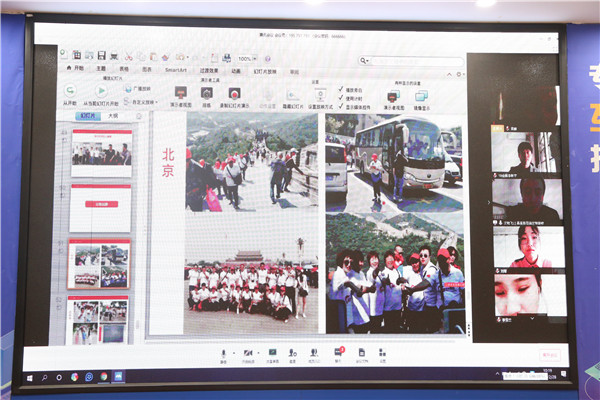
Task: Switch to the outline tab in slide panel
Action: point(113,116)
